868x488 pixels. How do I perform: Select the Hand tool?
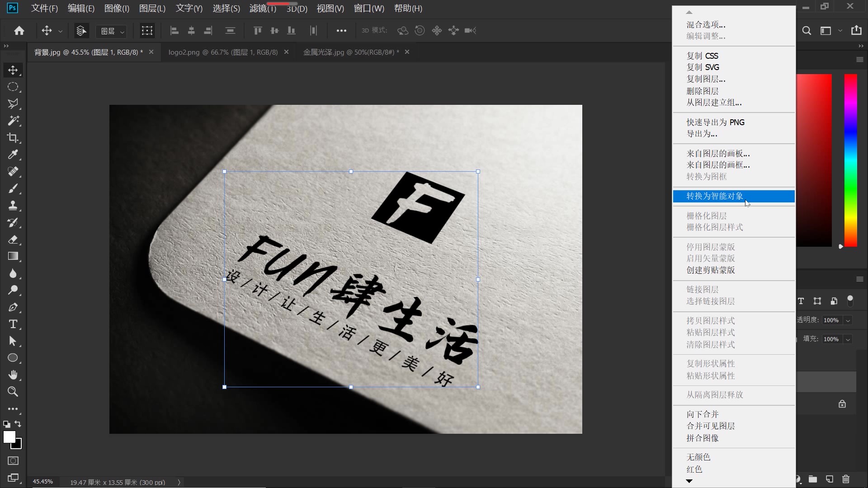(x=13, y=375)
